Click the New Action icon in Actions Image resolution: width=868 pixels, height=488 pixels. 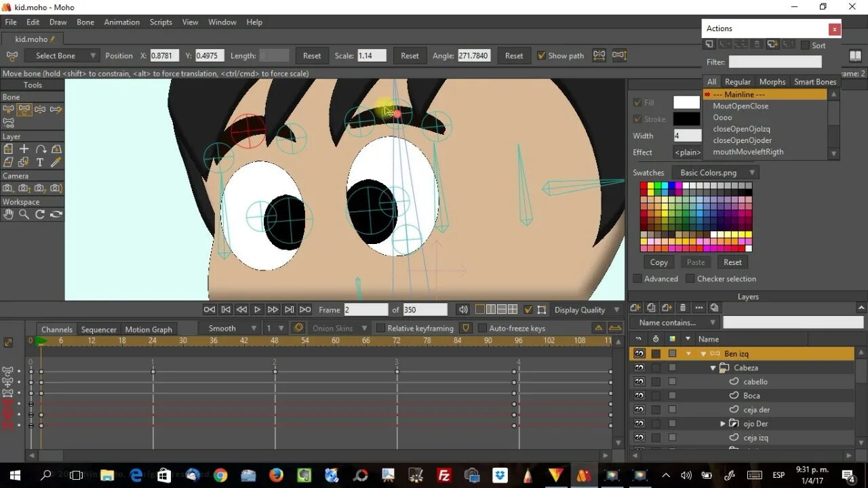709,45
